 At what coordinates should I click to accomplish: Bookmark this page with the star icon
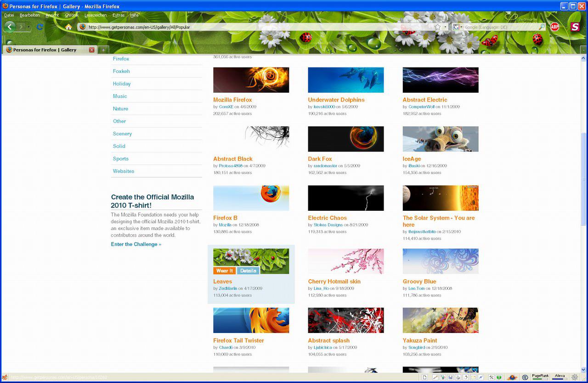pyautogui.click(x=438, y=27)
